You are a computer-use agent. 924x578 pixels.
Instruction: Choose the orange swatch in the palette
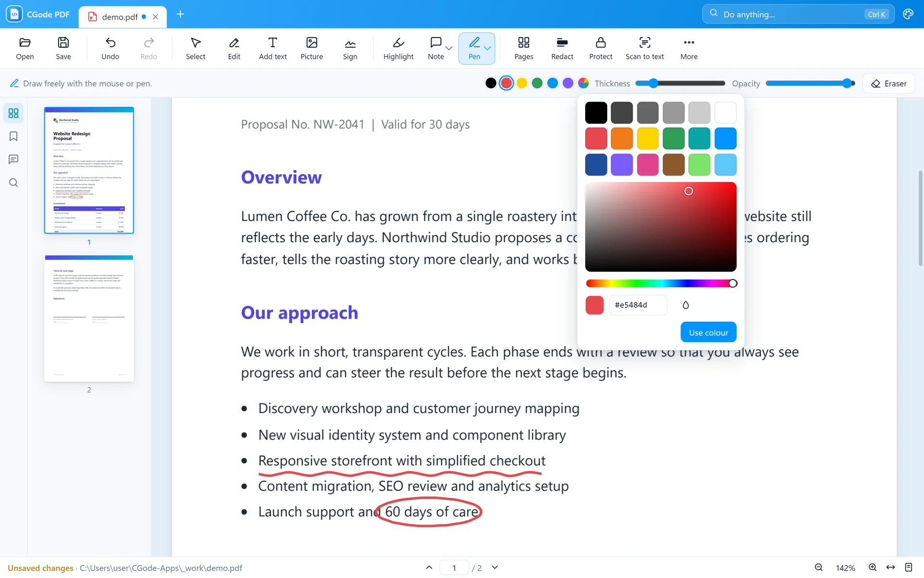pyautogui.click(x=622, y=139)
